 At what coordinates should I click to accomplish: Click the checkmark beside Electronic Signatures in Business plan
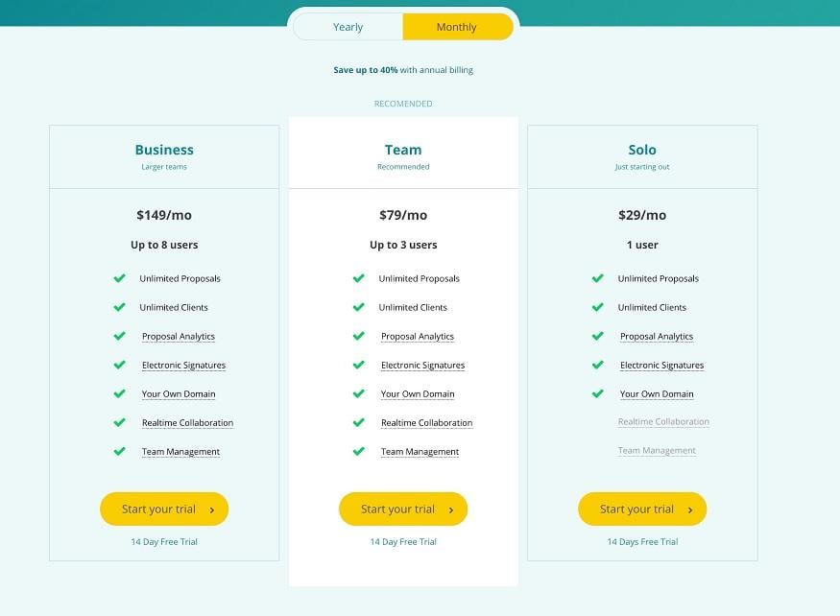[x=119, y=365]
